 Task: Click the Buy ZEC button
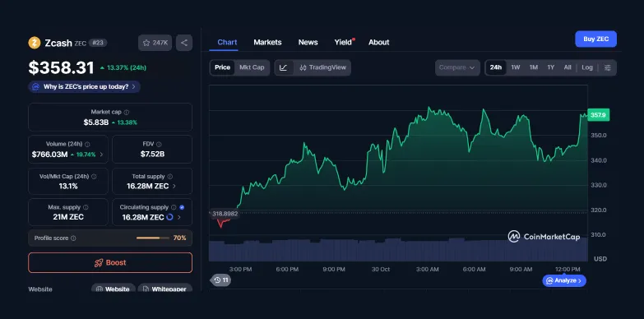[595, 39]
